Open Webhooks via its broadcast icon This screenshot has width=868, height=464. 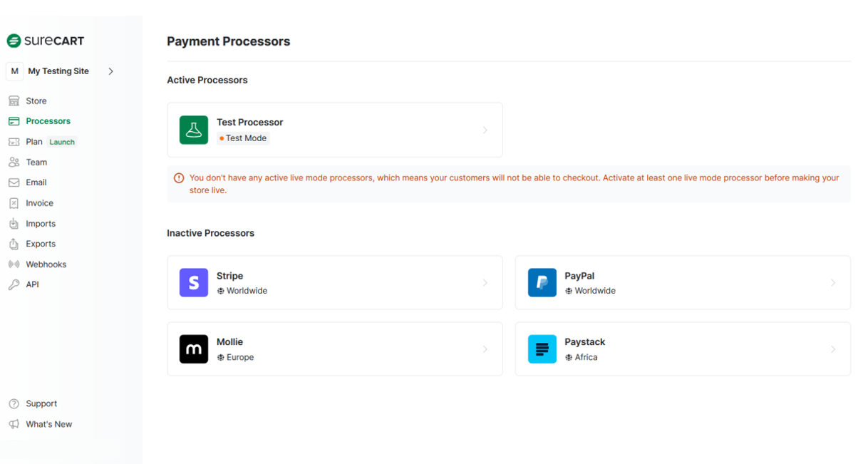pos(14,264)
